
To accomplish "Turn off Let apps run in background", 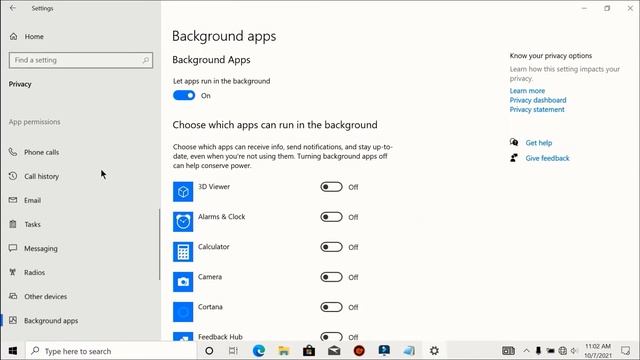I will pos(184,95).
